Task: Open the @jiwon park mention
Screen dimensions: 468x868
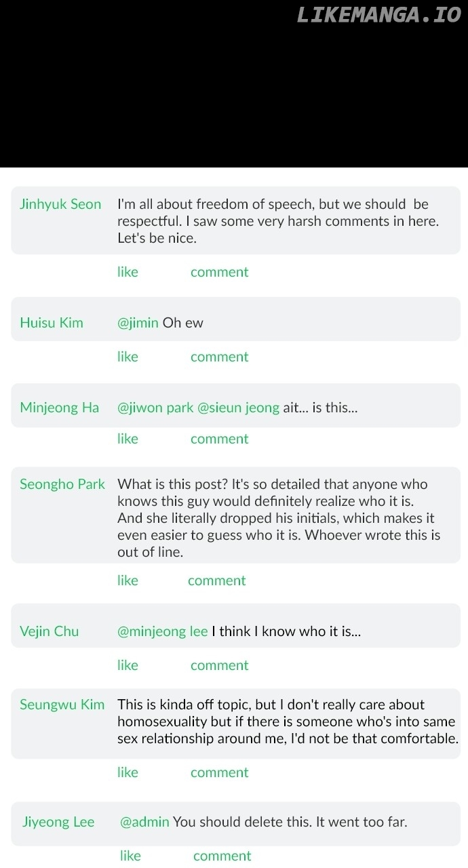Action: coord(155,408)
